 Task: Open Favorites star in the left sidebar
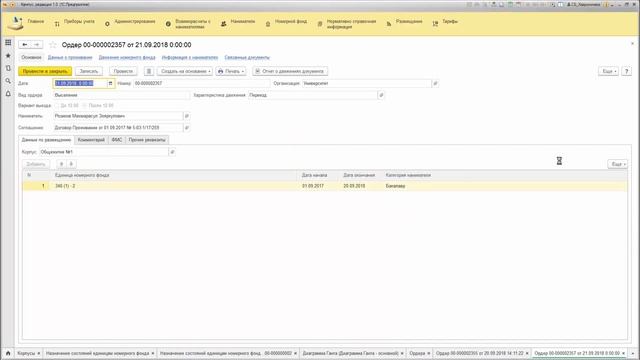8,55
